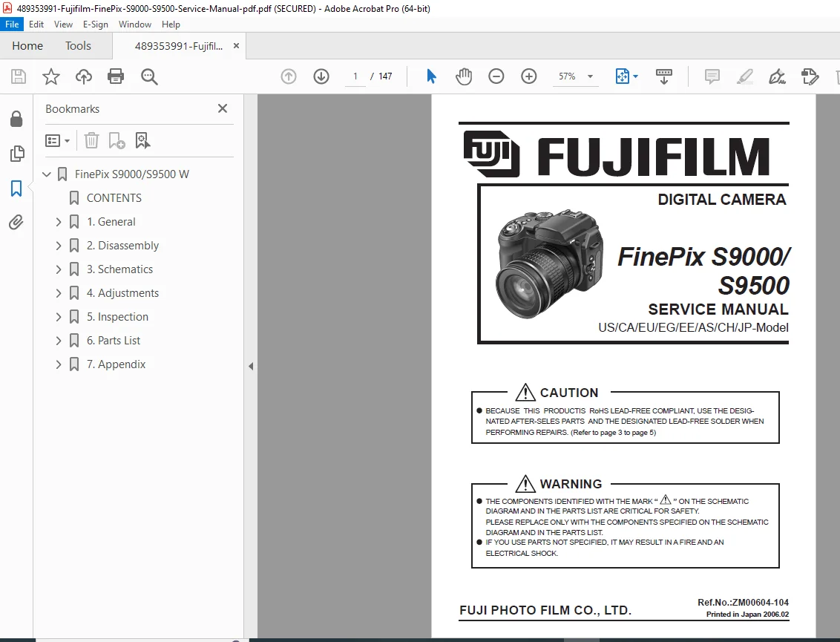Open the Window menu
Screen dimensions: 840x642
(135, 24)
